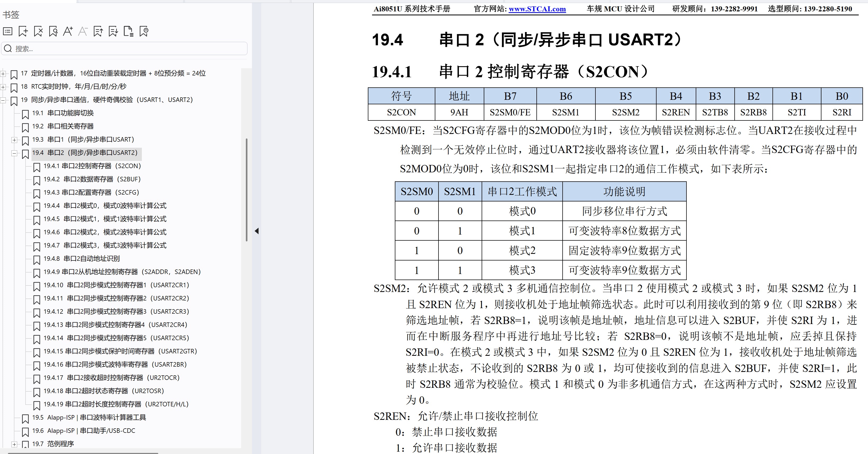The height and width of the screenshot is (454, 868).
Task: Expand chapter 18 RTC bookmark
Action: pos(3,87)
